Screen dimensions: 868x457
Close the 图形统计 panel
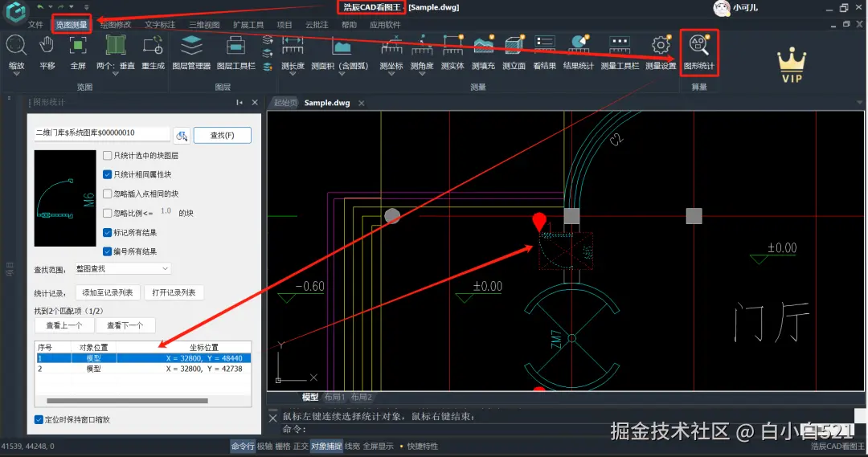point(255,102)
